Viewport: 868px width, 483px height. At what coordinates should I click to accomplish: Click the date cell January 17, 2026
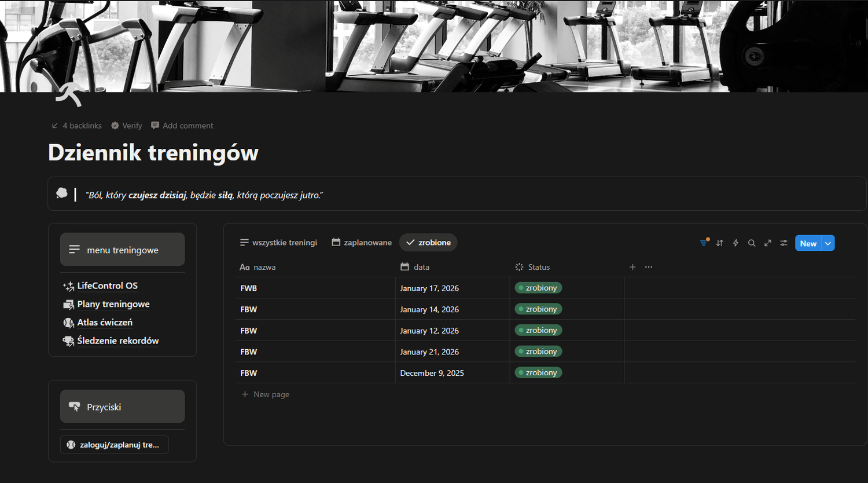pos(453,288)
